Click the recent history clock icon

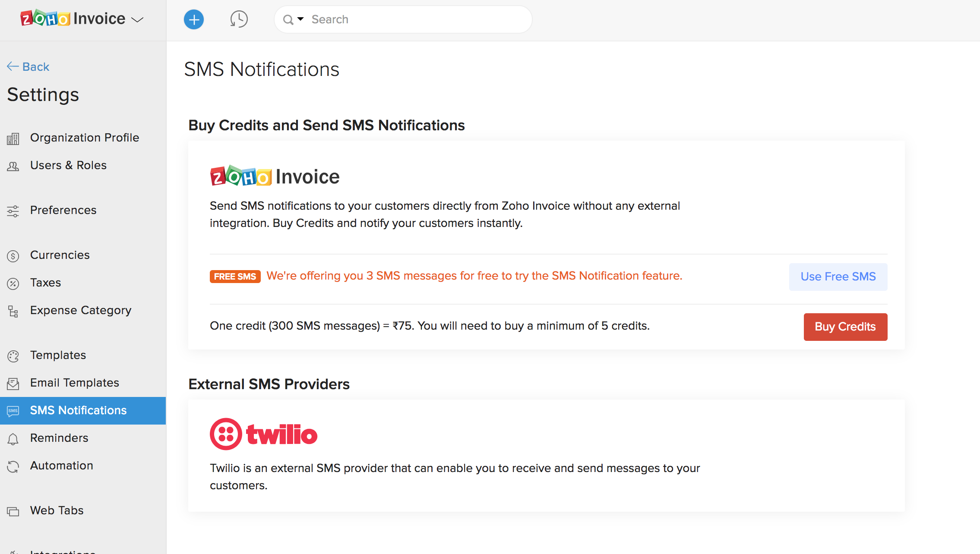pos(239,19)
